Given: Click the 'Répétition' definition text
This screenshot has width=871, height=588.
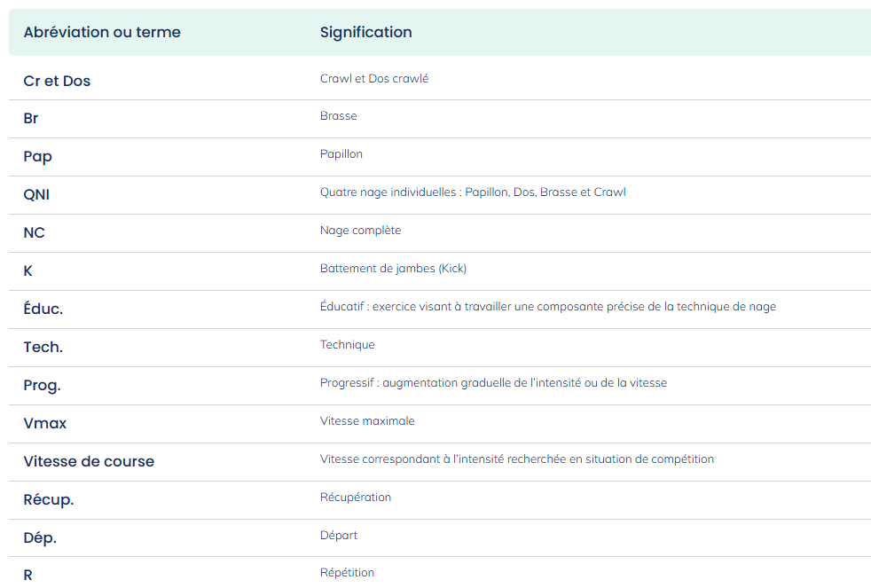Looking at the screenshot, I should point(347,573).
